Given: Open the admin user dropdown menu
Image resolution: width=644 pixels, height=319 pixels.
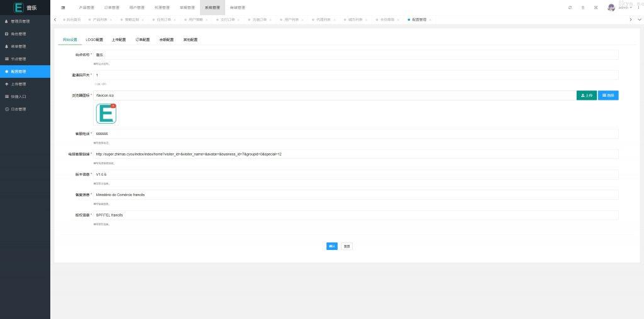Looking at the screenshot, I should tap(625, 8).
